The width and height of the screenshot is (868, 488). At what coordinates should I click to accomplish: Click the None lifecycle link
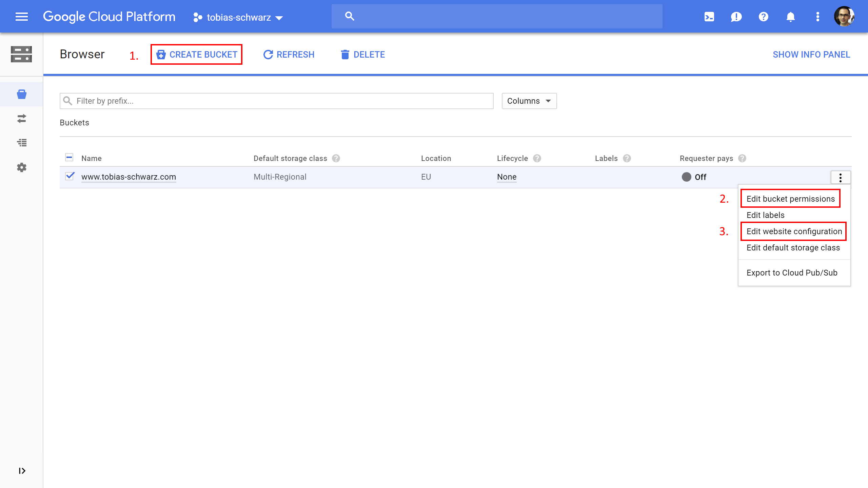tap(507, 177)
